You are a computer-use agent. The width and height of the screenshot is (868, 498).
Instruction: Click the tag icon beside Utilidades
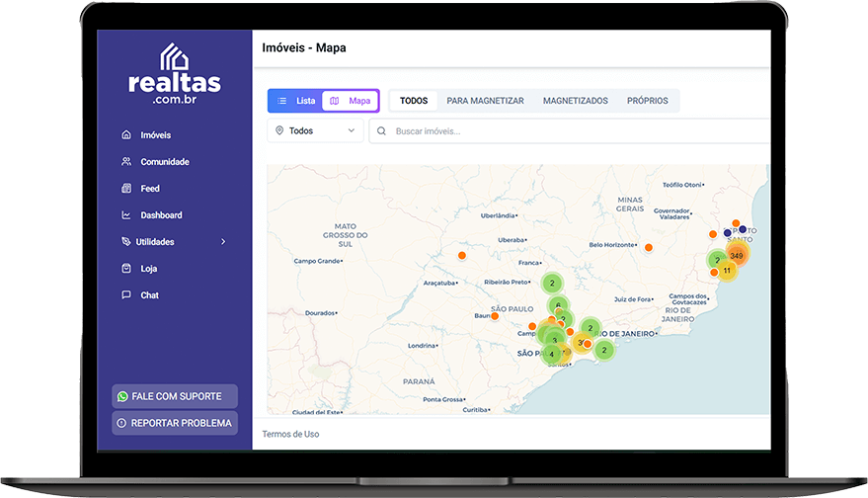tap(126, 241)
